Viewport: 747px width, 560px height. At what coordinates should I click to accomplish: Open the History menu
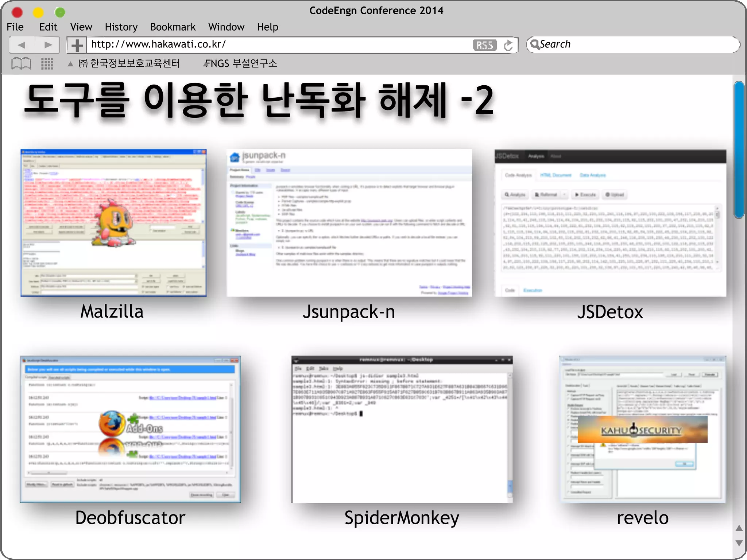(x=121, y=27)
